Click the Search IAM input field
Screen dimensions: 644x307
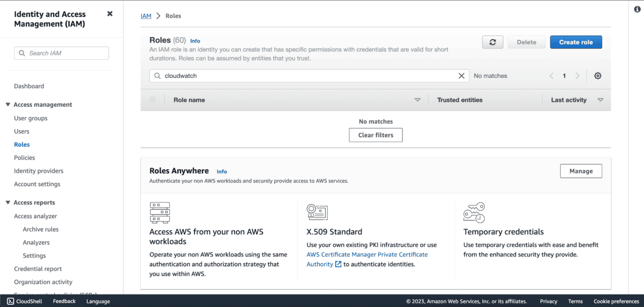pos(62,53)
